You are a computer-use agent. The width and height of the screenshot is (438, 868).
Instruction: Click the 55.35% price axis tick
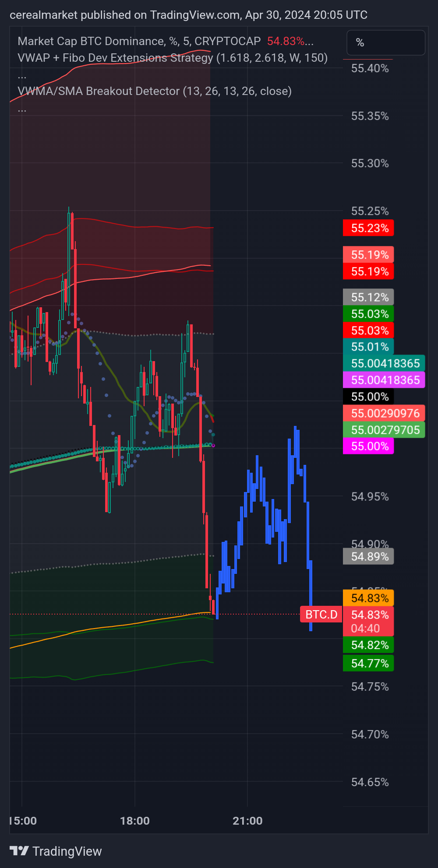click(370, 116)
